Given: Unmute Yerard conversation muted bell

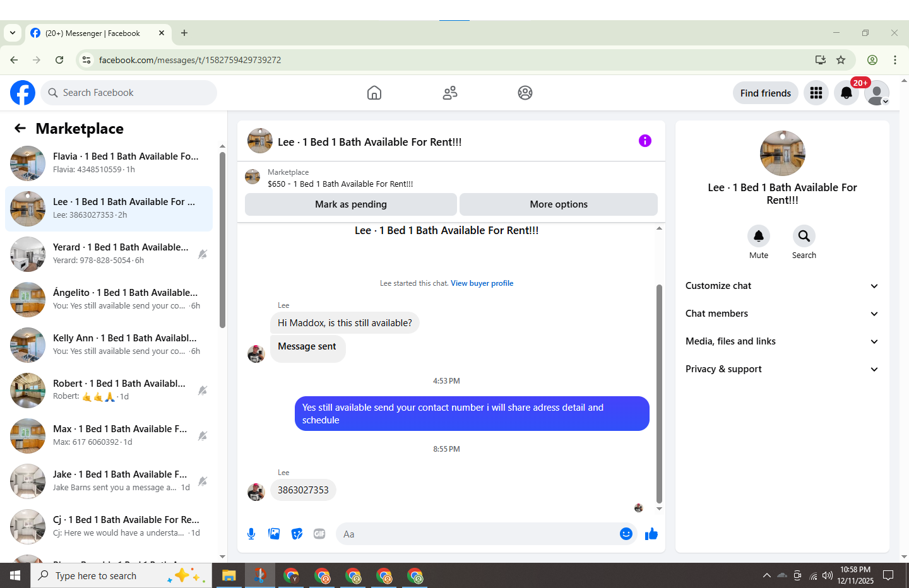Looking at the screenshot, I should pyautogui.click(x=203, y=254).
